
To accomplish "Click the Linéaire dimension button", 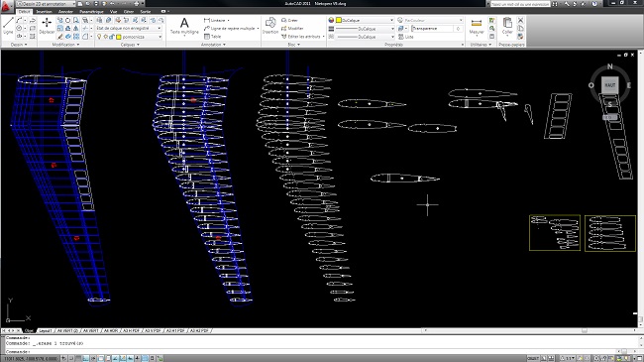I will click(x=216, y=20).
